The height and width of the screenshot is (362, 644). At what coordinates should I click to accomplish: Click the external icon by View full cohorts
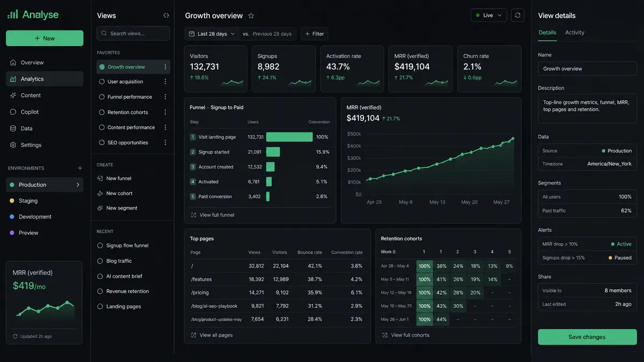(385, 335)
